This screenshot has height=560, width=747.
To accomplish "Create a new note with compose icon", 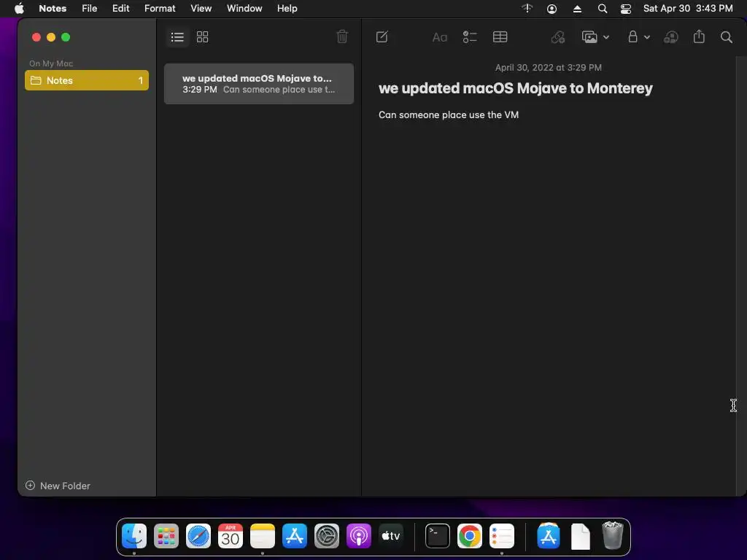I will (x=382, y=36).
